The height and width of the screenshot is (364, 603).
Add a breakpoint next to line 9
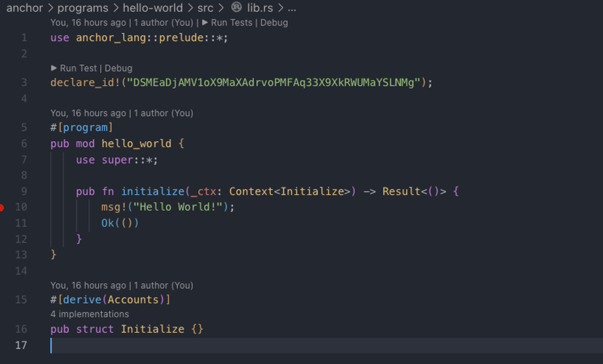(5, 191)
